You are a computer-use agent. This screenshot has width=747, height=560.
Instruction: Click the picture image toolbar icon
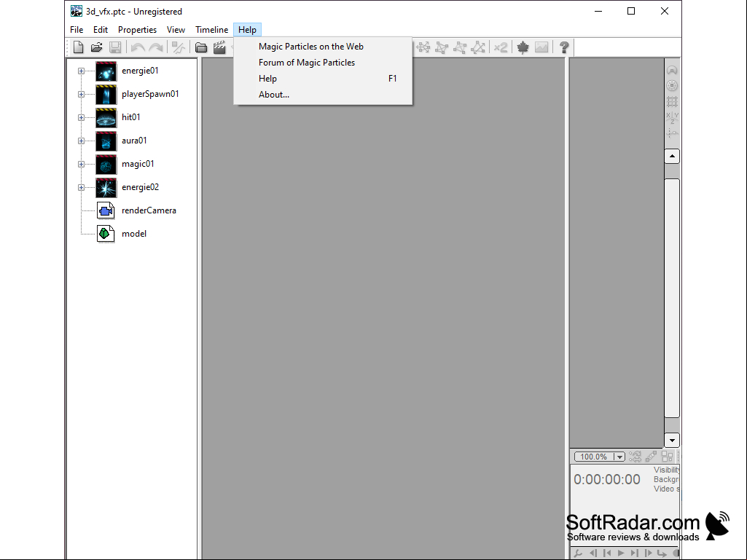(x=541, y=47)
